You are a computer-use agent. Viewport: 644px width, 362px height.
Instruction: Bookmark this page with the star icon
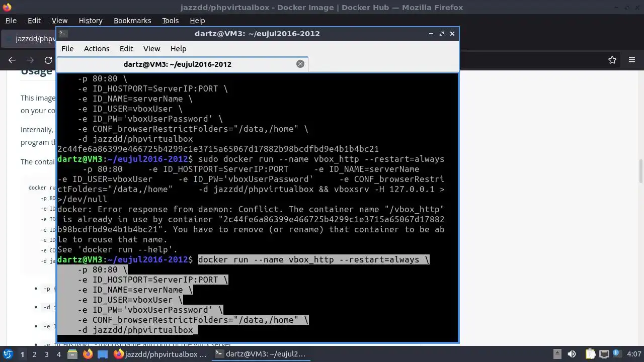[x=612, y=60]
